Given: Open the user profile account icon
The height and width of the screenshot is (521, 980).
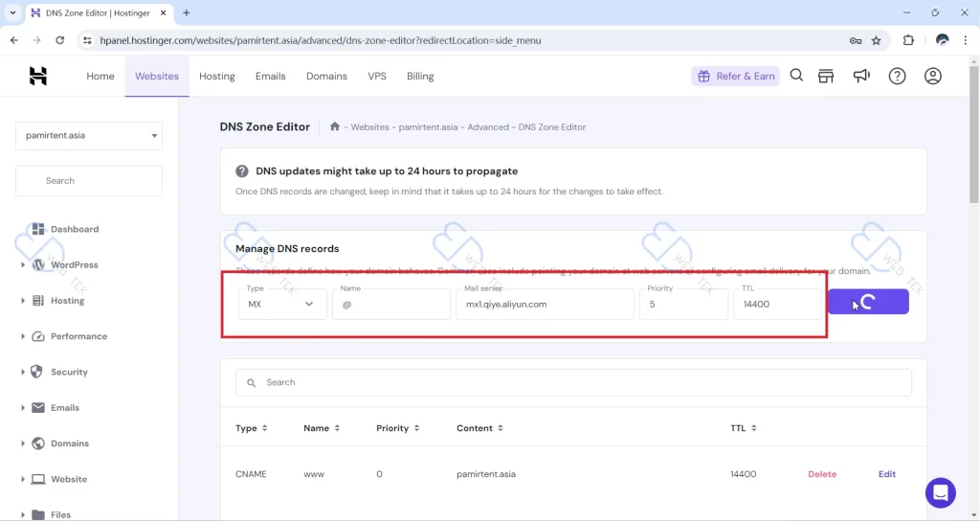Looking at the screenshot, I should click(x=933, y=77).
